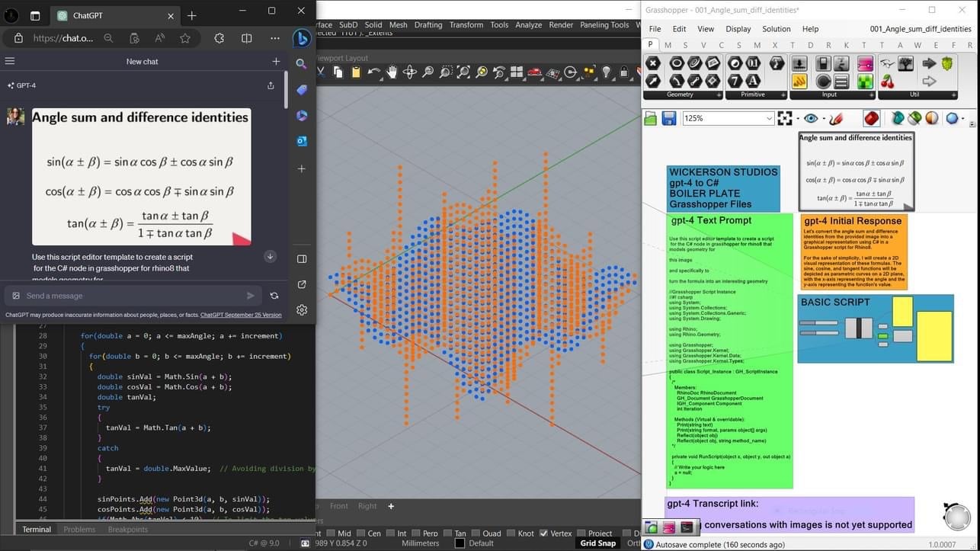Enable the Int osnap checkbox
The height and width of the screenshot is (551, 980).
click(391, 533)
